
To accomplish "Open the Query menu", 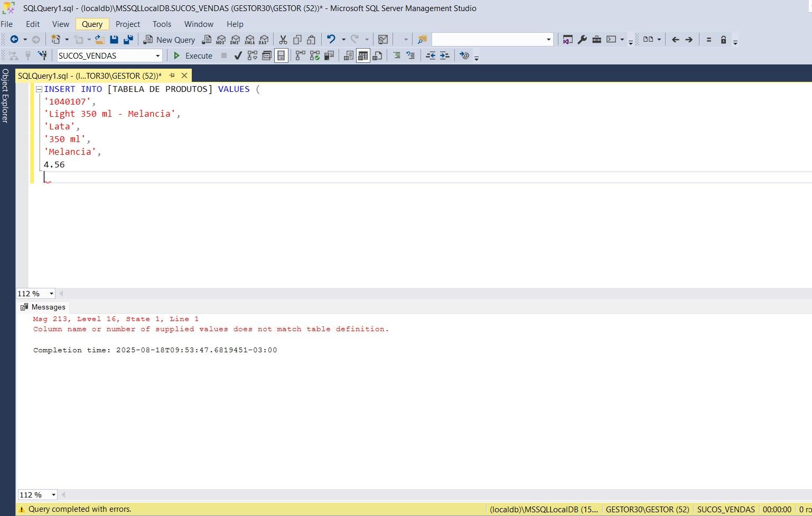I will tap(92, 24).
